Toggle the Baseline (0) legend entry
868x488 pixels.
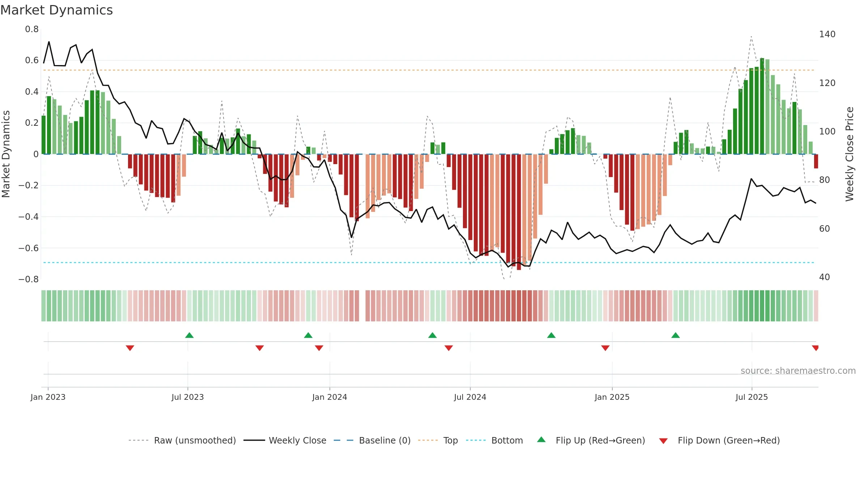coord(372,440)
